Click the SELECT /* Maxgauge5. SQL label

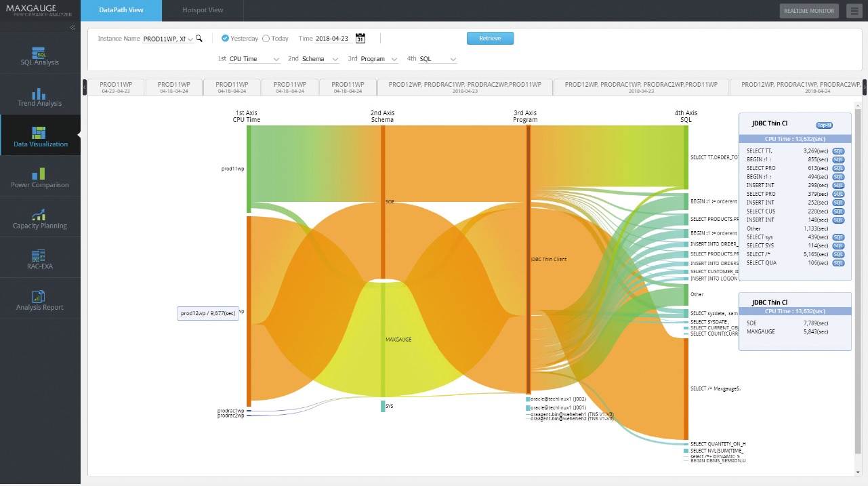pos(716,389)
